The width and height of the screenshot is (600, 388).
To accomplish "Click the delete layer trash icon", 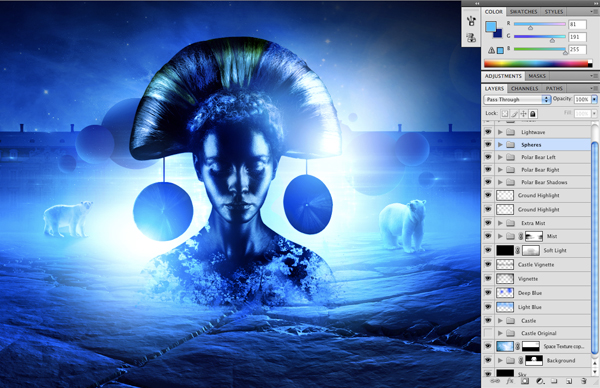I will [x=584, y=381].
